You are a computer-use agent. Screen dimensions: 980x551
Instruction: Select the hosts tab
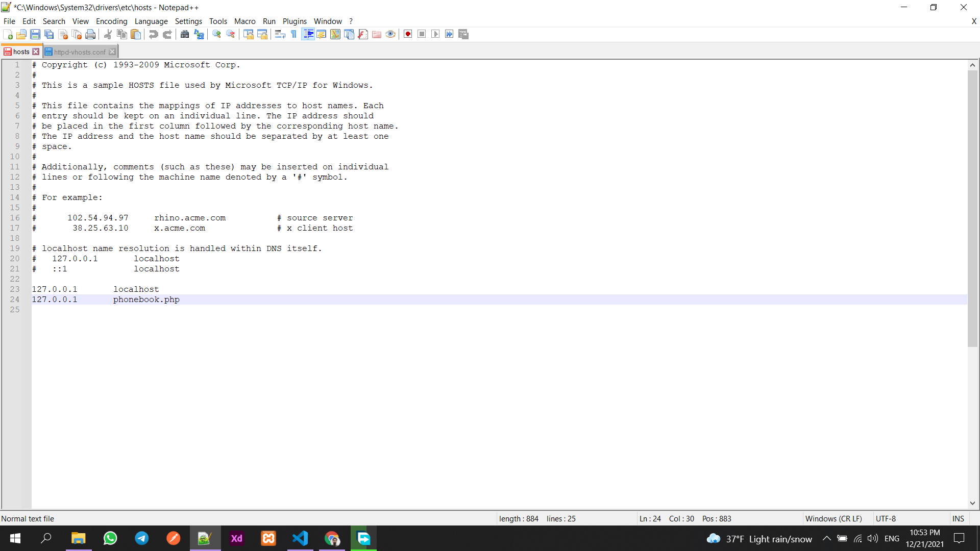(21, 52)
